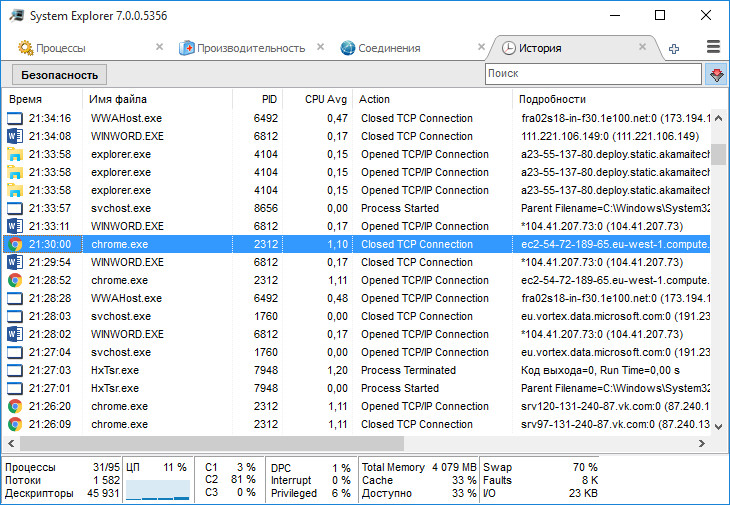The image size is (730, 505).
Task: Click the HxTsr.exe icon at 21:27:01
Action: point(15,388)
